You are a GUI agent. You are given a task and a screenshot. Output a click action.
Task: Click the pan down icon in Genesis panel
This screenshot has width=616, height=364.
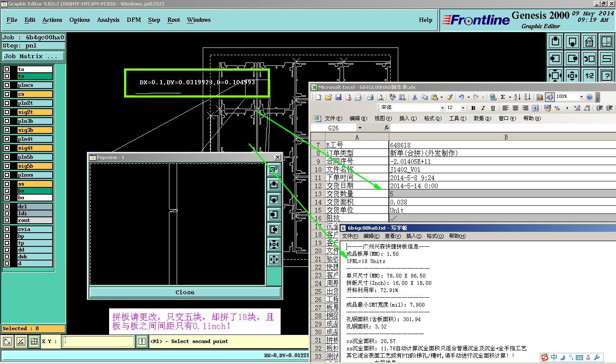coord(572,41)
